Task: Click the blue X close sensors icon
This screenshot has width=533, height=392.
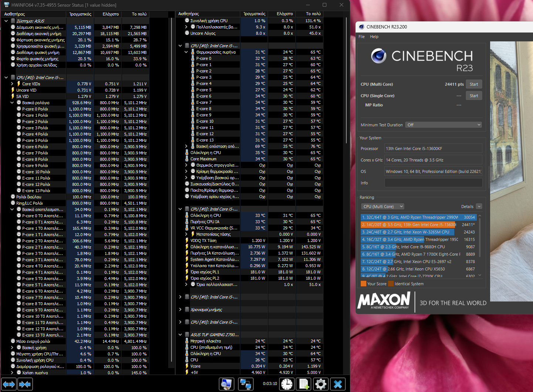Action: pos(338,384)
